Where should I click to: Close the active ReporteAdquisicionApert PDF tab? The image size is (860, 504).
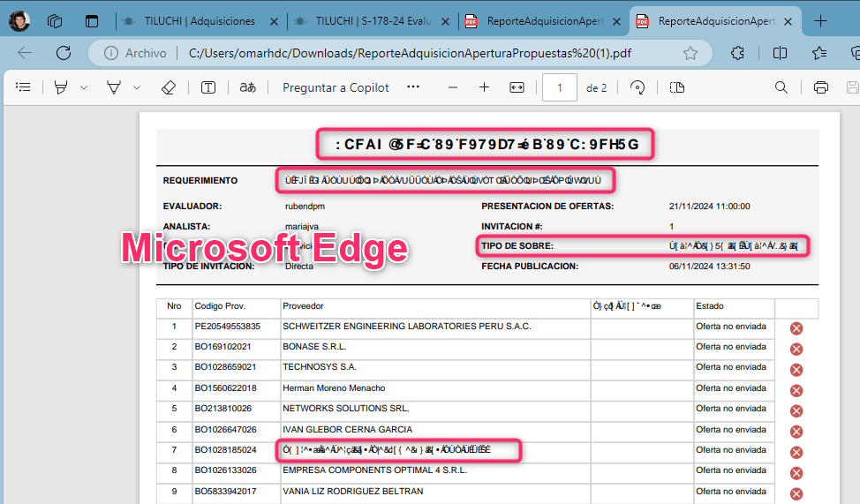788,21
